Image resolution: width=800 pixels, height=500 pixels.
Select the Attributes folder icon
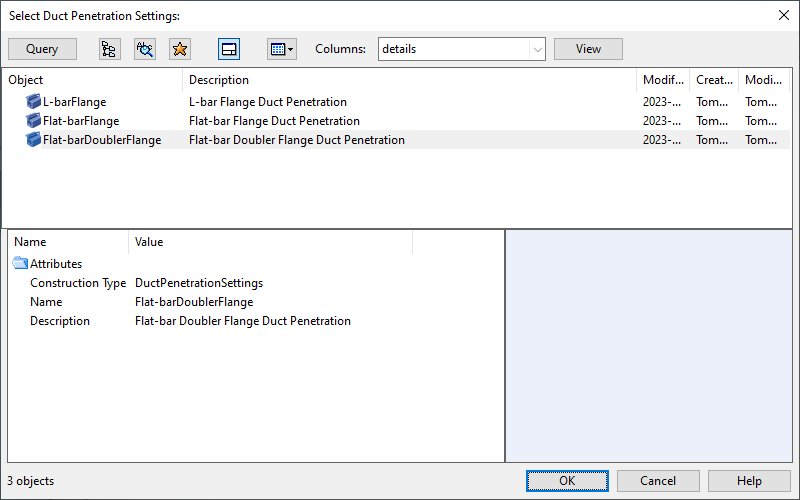point(20,263)
